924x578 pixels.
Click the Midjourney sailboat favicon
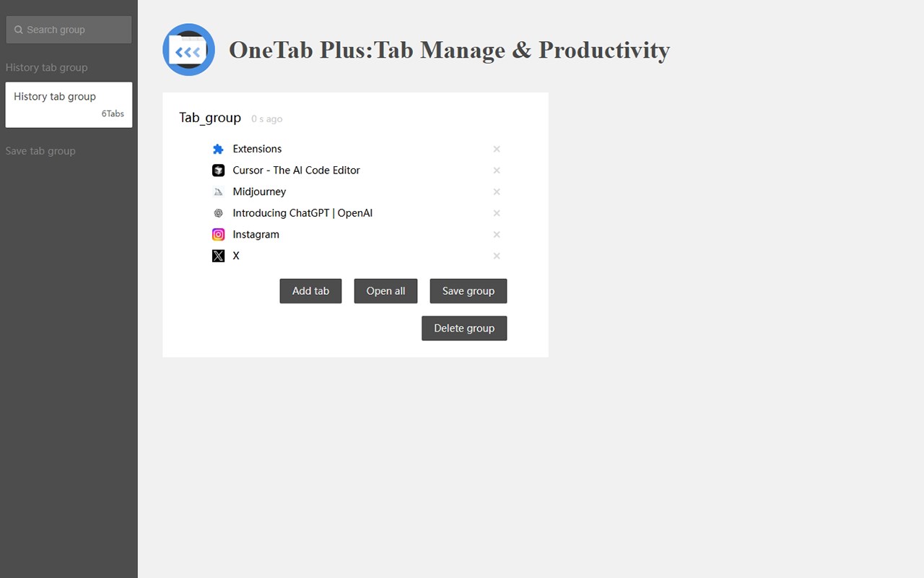click(218, 191)
